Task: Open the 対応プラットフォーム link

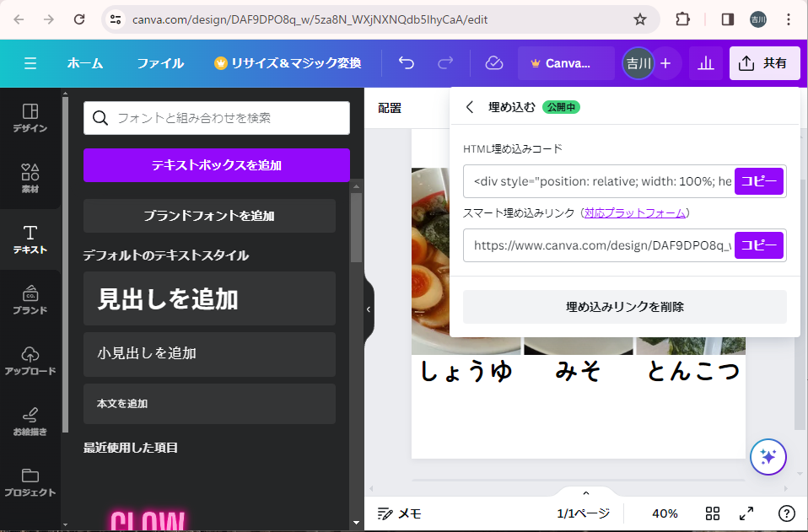Action: pyautogui.click(x=635, y=213)
